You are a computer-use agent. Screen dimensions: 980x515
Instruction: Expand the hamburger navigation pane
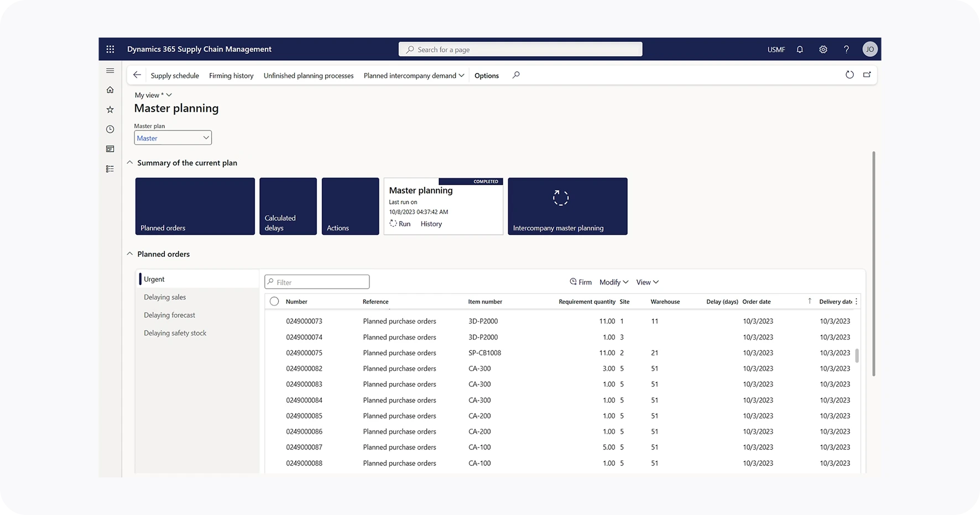tap(110, 71)
